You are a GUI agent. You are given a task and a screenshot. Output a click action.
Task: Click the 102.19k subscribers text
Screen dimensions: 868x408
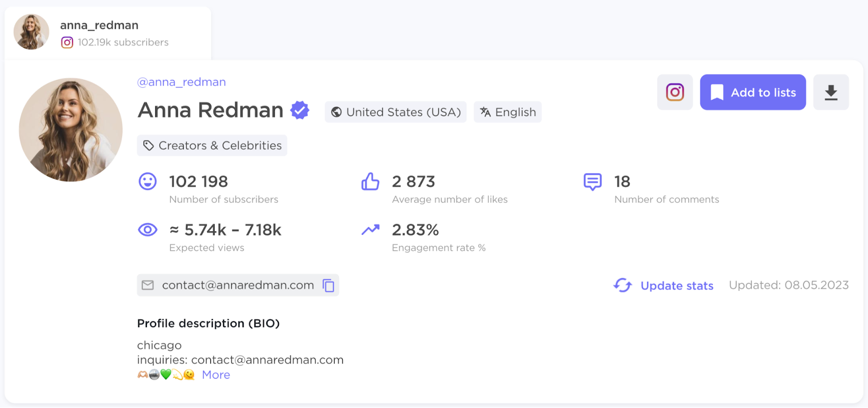[123, 42]
